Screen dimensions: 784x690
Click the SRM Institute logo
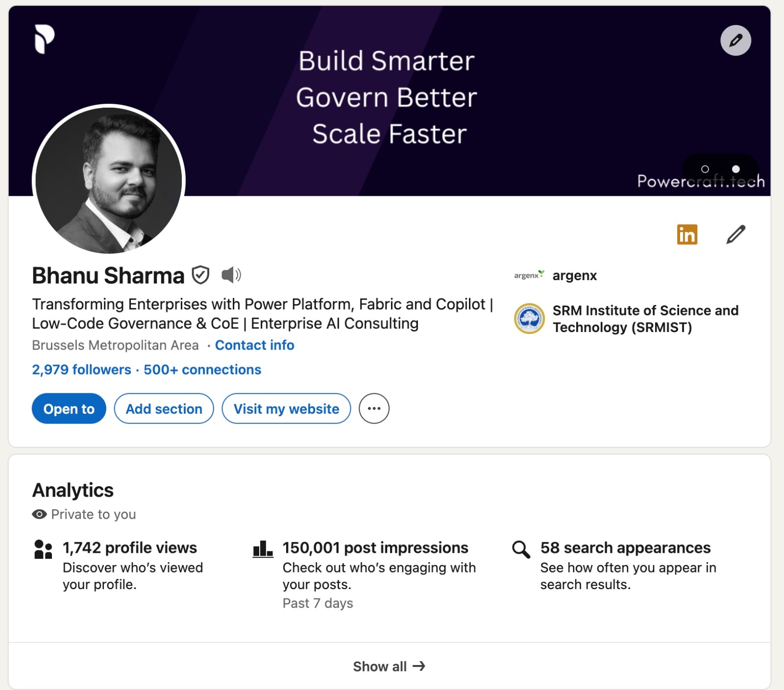529,318
